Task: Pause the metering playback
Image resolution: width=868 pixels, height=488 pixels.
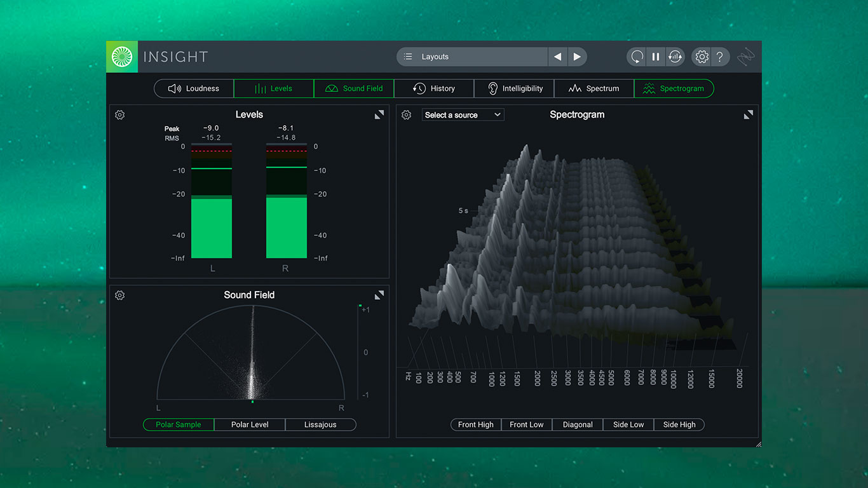Action: [x=655, y=57]
